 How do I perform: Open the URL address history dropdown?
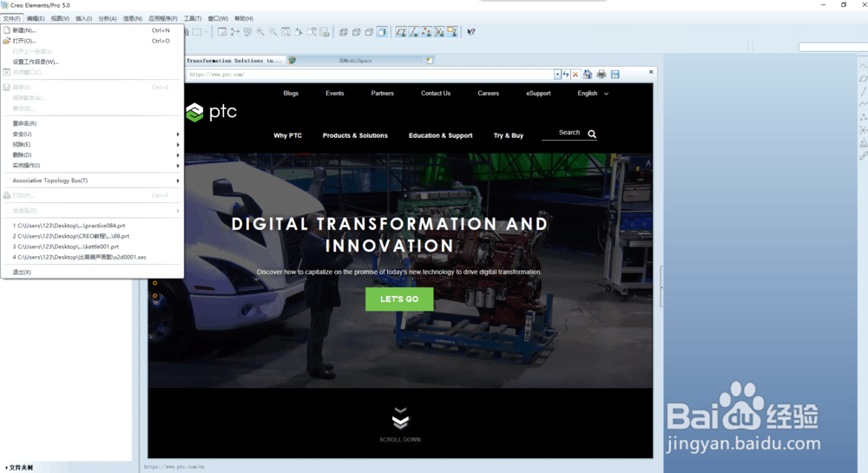tap(557, 74)
